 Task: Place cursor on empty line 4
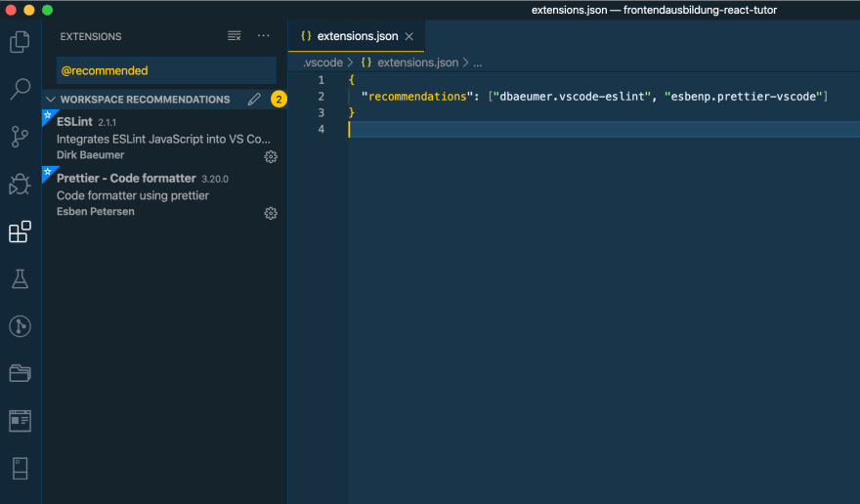pyautogui.click(x=603, y=130)
